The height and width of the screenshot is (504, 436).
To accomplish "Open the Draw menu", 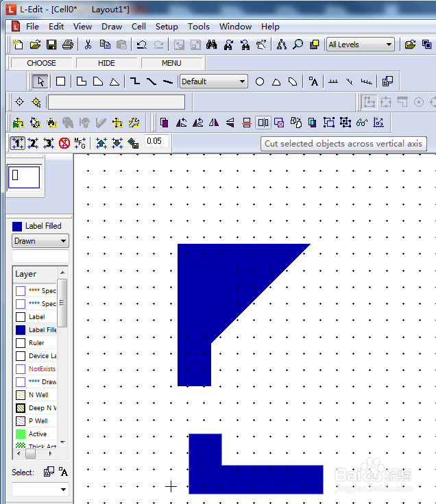I will (x=112, y=26).
